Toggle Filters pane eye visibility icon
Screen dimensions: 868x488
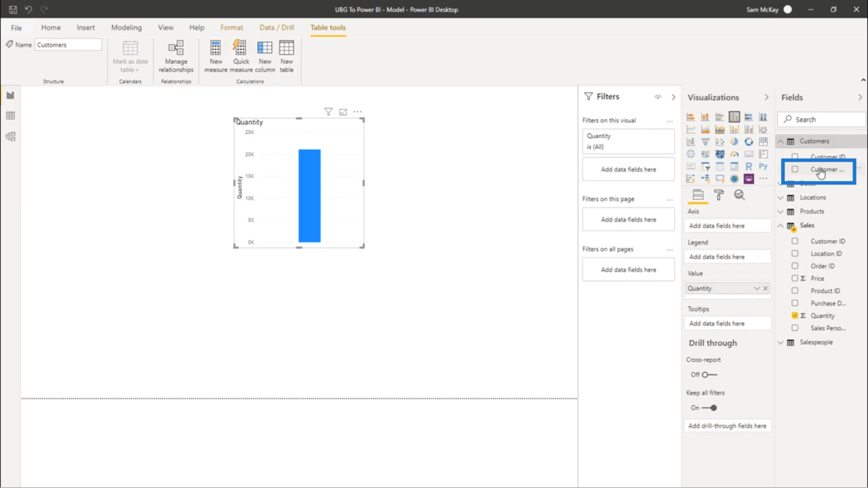[x=658, y=97]
